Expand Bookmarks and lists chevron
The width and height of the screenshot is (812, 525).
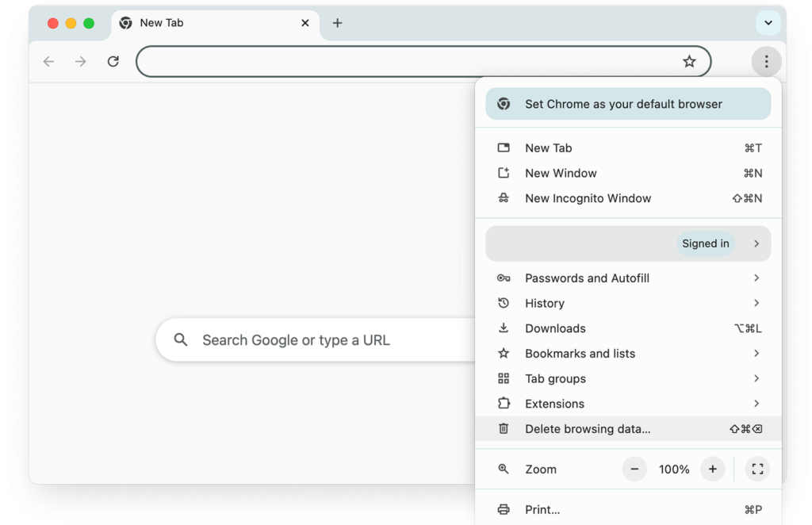756,353
